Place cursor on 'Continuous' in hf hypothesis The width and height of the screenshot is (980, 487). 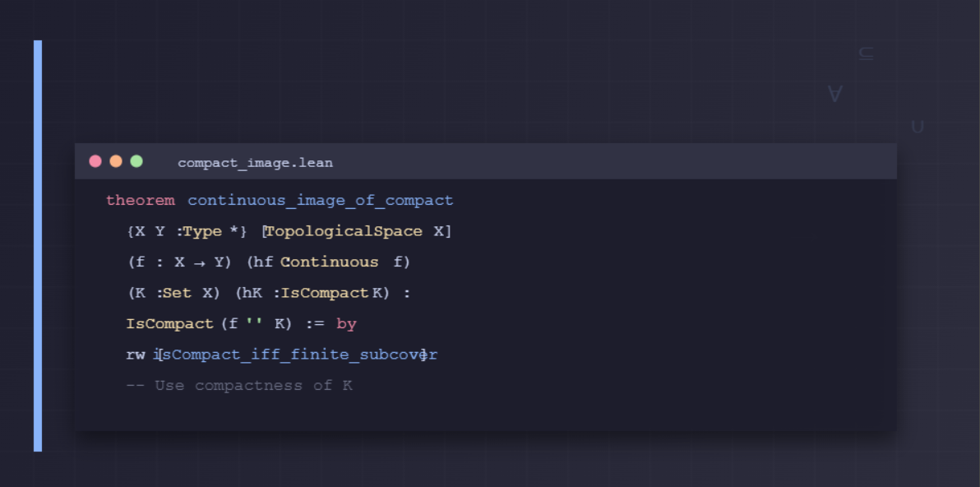[x=329, y=262]
